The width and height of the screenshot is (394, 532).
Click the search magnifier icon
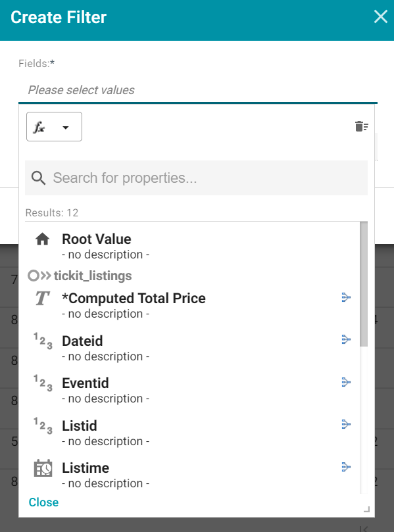38,178
